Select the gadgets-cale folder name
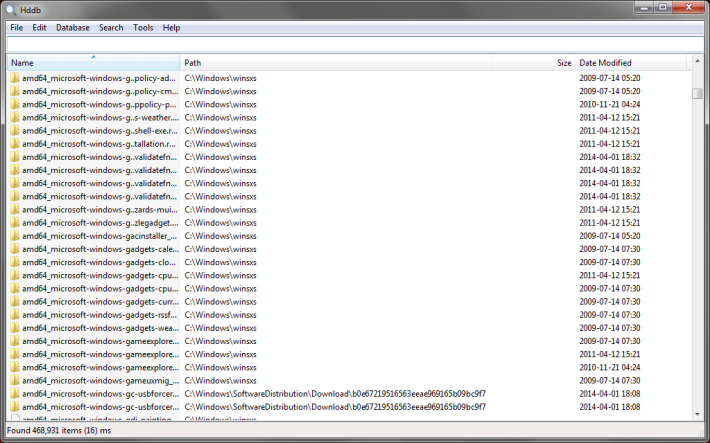Viewport: 710px width, 443px height. [101, 249]
